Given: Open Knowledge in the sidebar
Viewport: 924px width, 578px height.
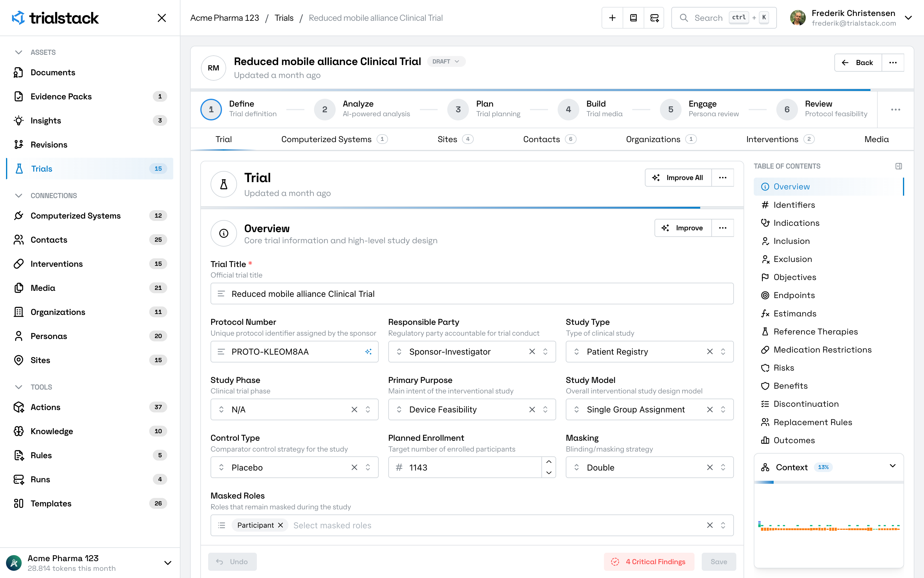Looking at the screenshot, I should (x=90, y=431).
